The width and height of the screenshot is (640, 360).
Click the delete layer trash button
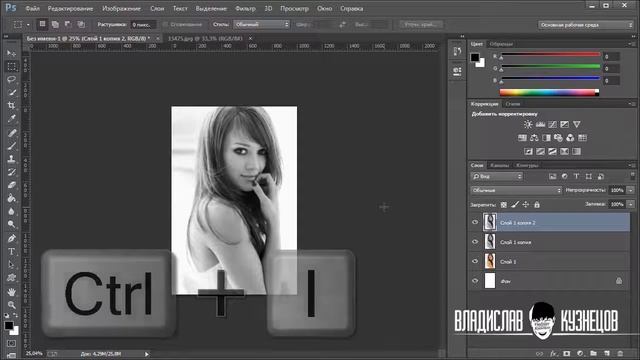[x=620, y=353]
